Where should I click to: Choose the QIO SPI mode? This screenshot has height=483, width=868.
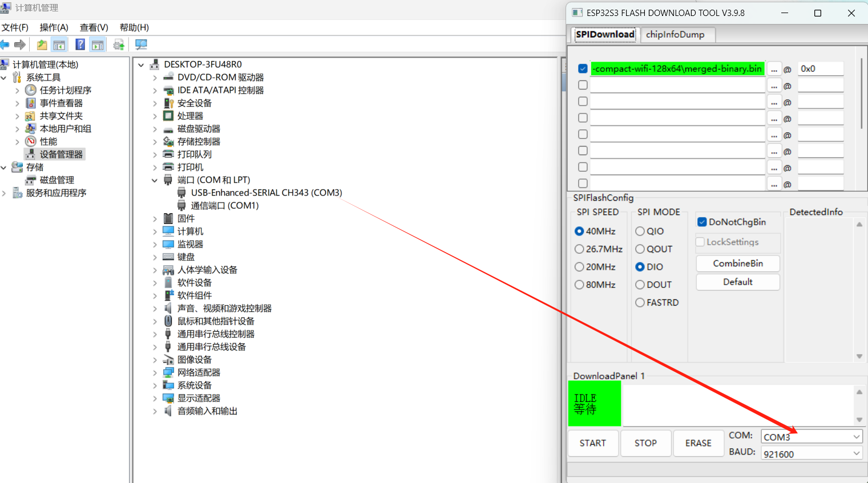[640, 231]
